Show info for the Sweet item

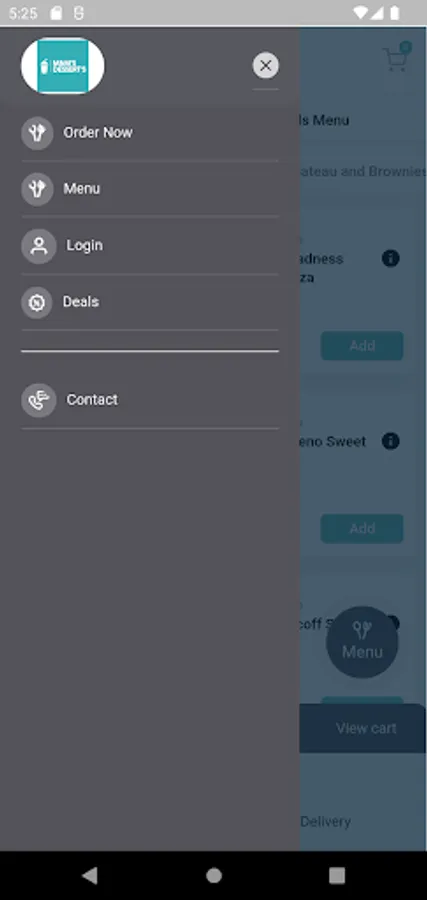click(390, 441)
